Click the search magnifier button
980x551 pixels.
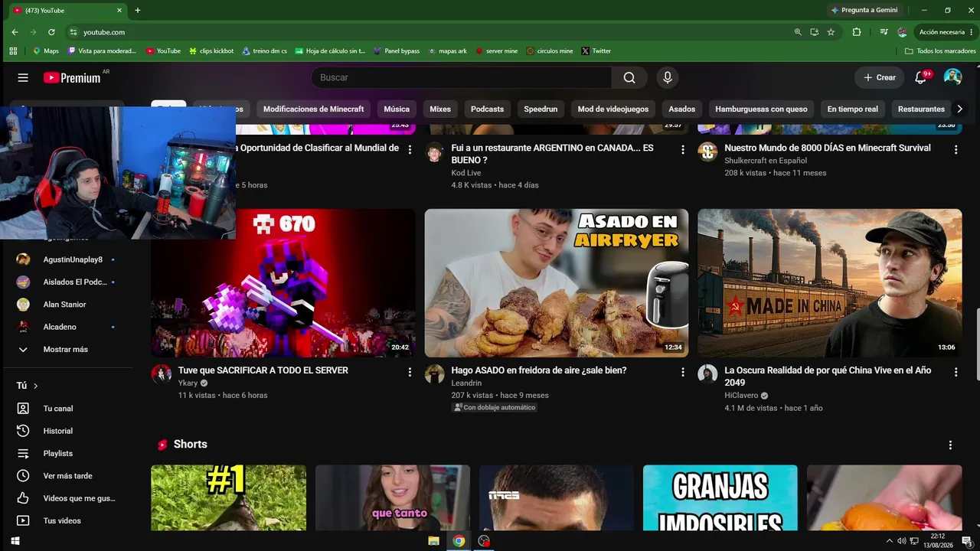point(629,77)
